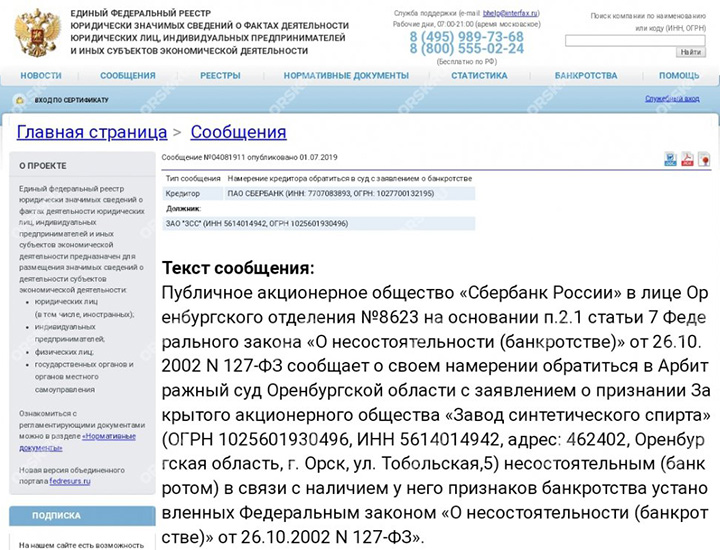Click the Сообщение №04081911 publication line
Image resolution: width=720 pixels, height=550 pixels.
pos(249,157)
